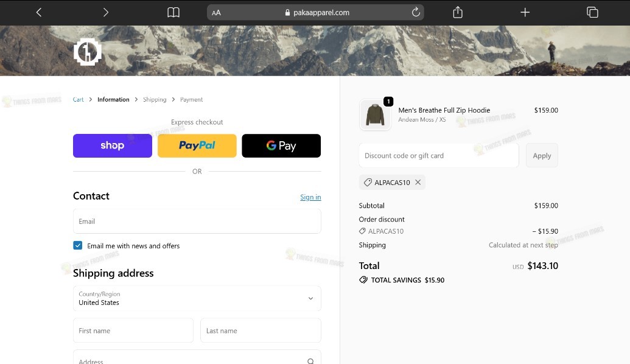The width and height of the screenshot is (630, 364).
Task: Focus the First name field
Action: [x=133, y=331]
